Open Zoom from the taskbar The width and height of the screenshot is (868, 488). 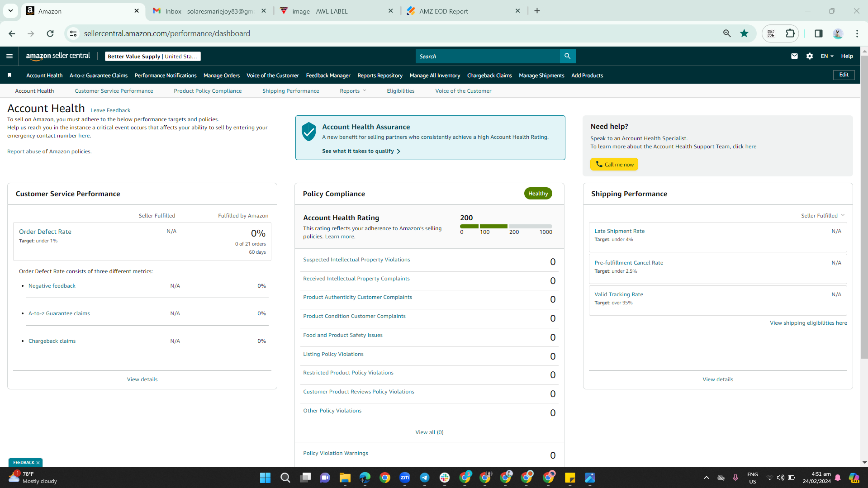(x=404, y=478)
